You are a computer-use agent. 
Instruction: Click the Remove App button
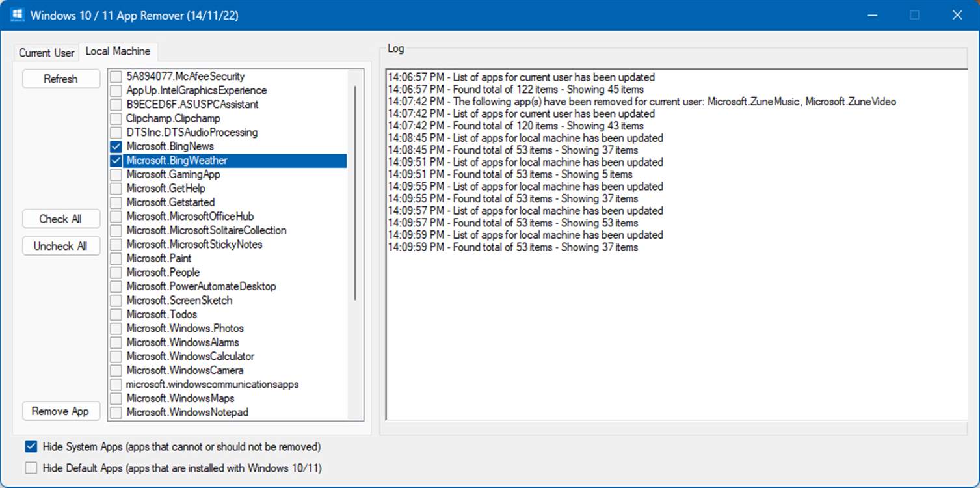(61, 411)
